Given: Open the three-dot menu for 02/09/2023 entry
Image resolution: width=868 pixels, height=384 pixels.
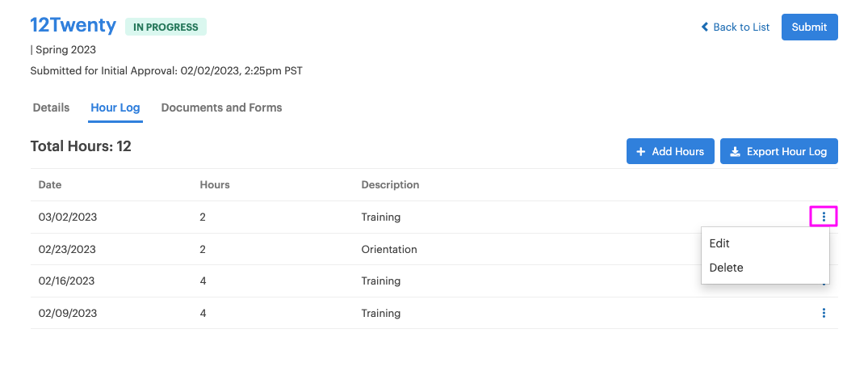Looking at the screenshot, I should 824,313.
